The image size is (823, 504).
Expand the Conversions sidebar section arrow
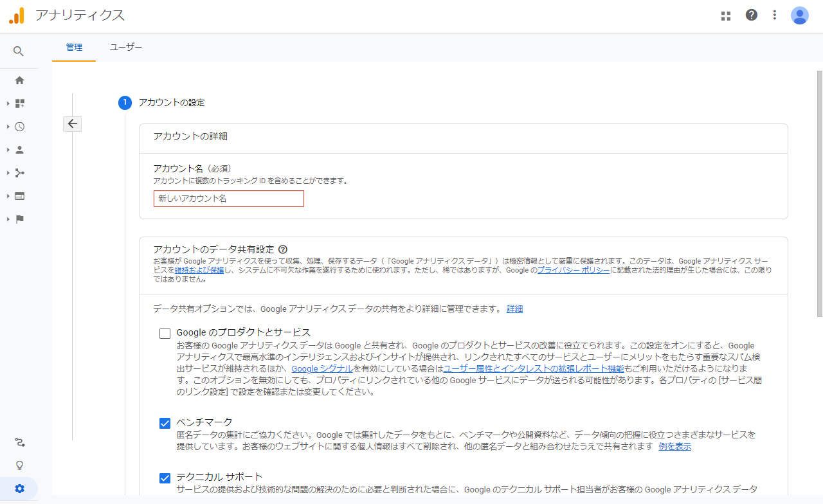pos(8,219)
